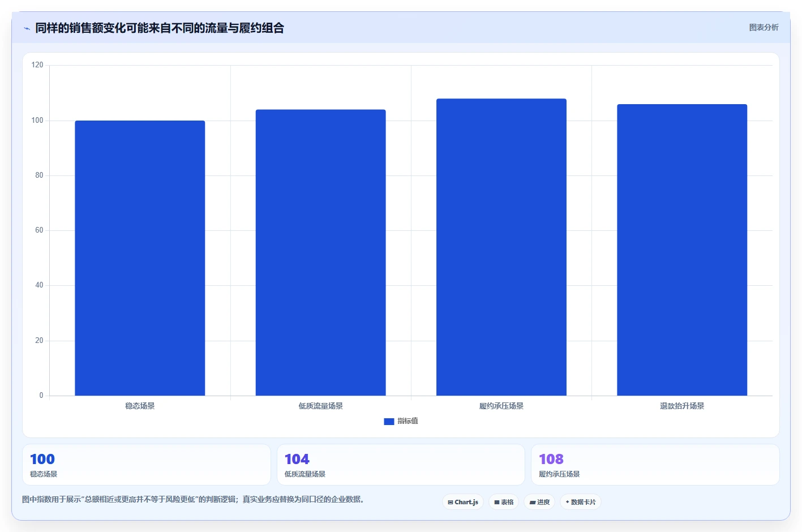
Task: Open the 100 稳态场景 data card
Action: point(147,465)
